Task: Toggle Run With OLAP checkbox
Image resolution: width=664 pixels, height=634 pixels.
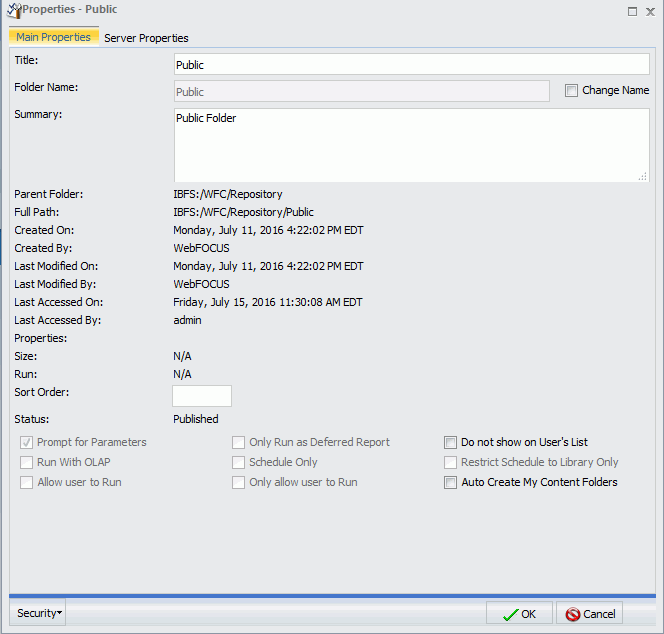Action: click(26, 462)
